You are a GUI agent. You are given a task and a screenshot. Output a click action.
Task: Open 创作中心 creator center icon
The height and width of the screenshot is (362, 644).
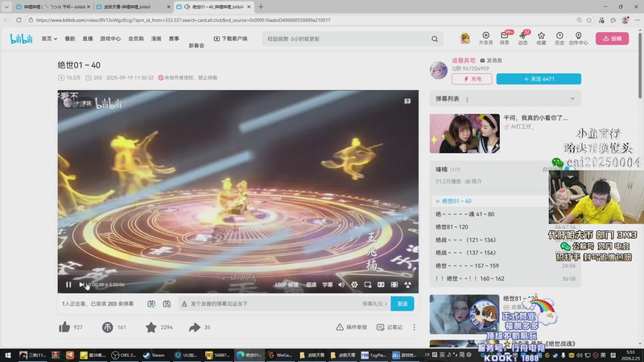pos(578,38)
